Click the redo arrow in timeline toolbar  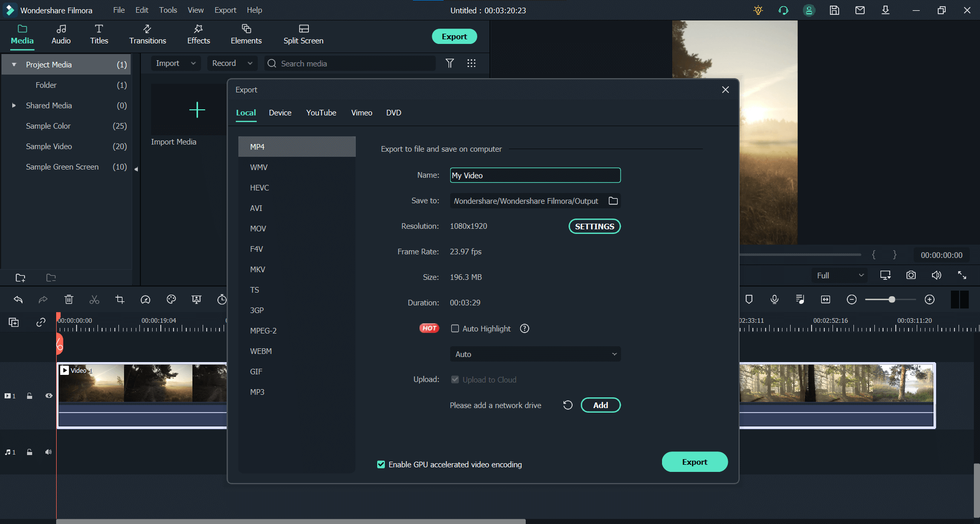43,300
